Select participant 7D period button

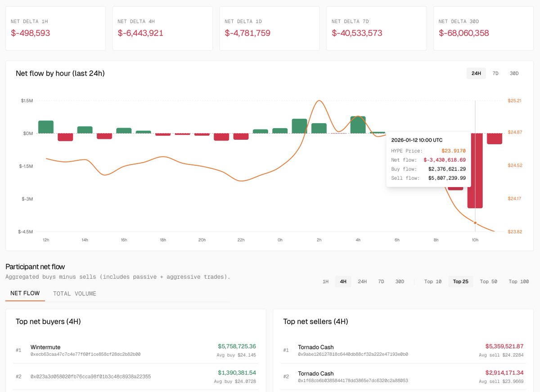[381, 281]
